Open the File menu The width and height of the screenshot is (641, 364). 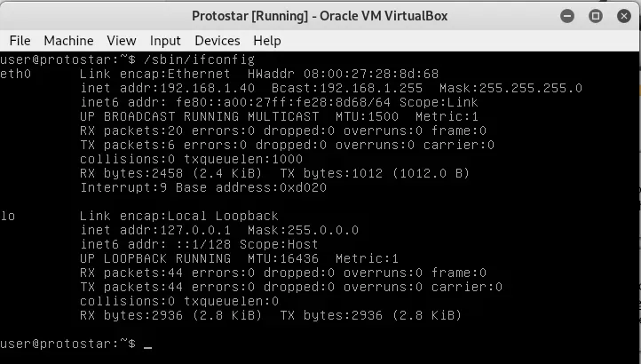click(20, 41)
